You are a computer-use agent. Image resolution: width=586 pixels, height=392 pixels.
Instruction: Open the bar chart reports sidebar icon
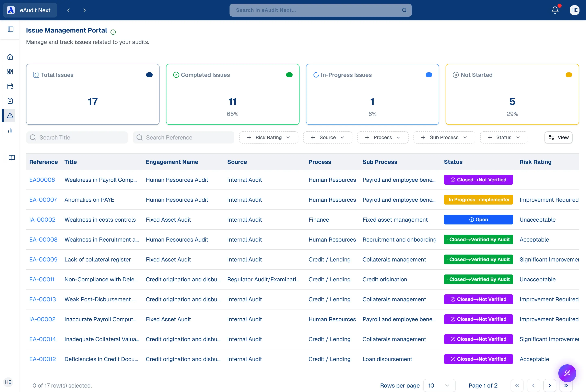pos(10,130)
